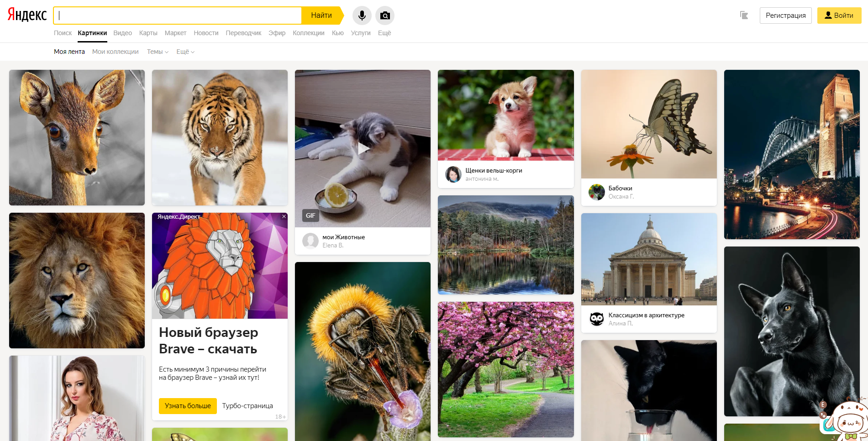Open the Маркет tab
Screen dimensions: 868x441
pyautogui.click(x=175, y=33)
